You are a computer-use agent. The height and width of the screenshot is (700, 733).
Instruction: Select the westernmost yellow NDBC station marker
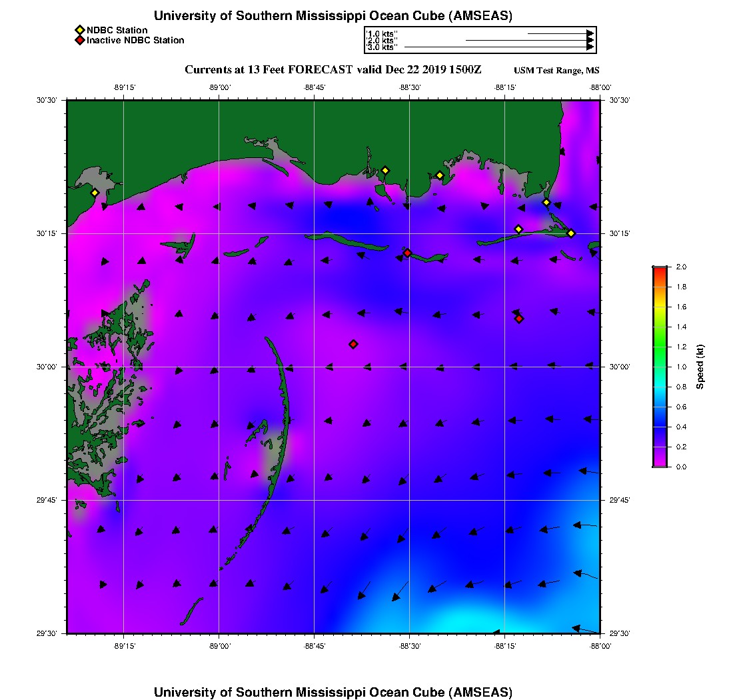(x=95, y=193)
